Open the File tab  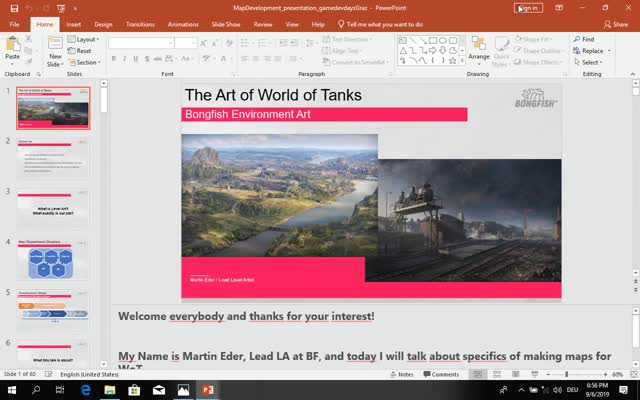[14, 24]
